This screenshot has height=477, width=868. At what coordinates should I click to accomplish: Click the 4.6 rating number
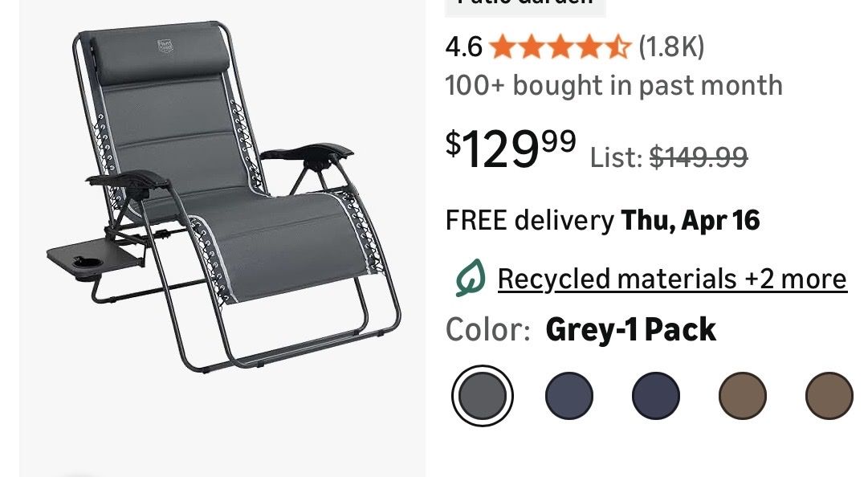[x=464, y=47]
